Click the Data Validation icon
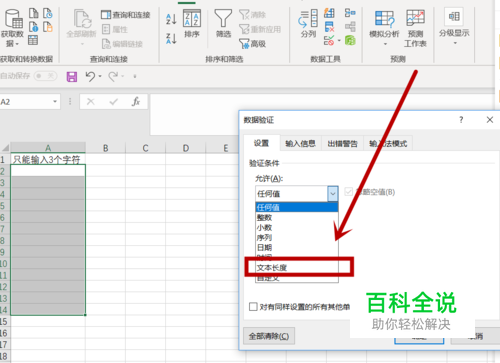The width and height of the screenshot is (500, 363). pos(329,41)
